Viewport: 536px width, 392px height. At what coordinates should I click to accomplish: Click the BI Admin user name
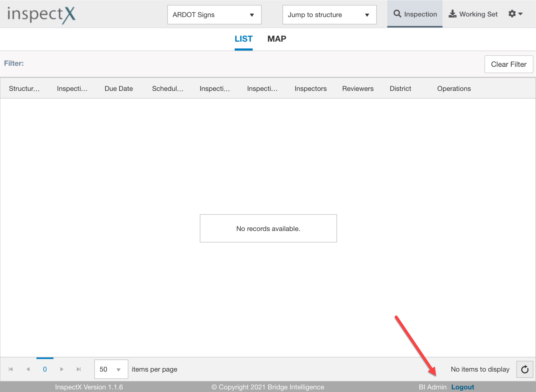432,387
